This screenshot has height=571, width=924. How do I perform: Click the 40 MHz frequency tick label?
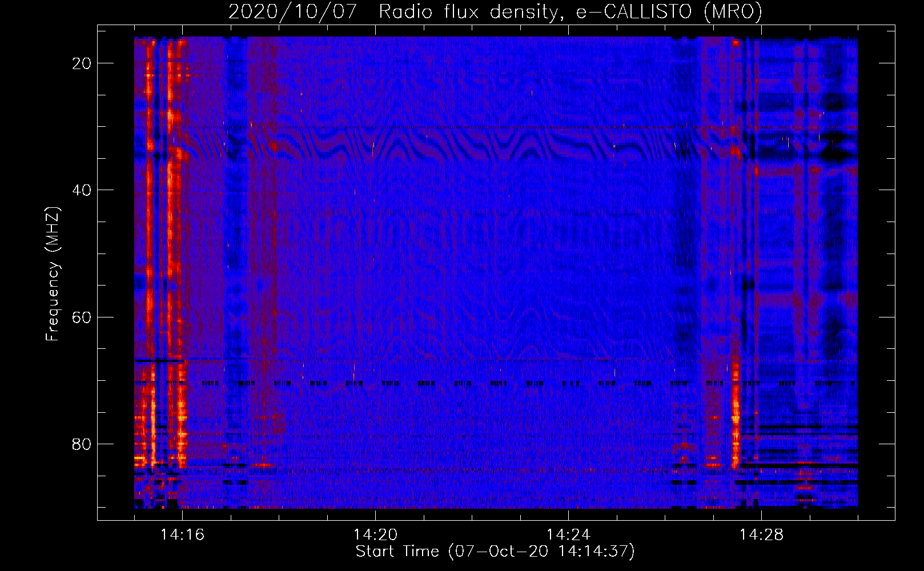click(x=82, y=190)
